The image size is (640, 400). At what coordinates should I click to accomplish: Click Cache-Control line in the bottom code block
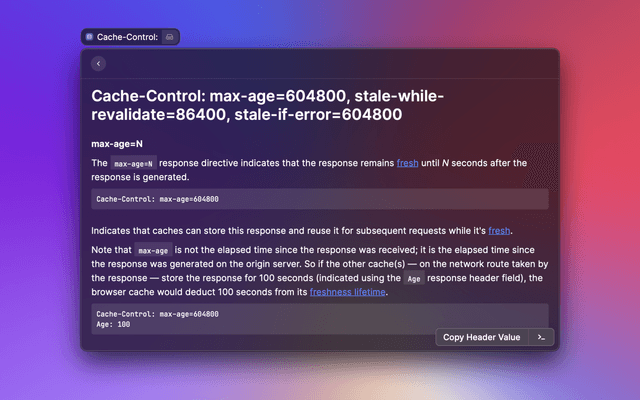157,314
